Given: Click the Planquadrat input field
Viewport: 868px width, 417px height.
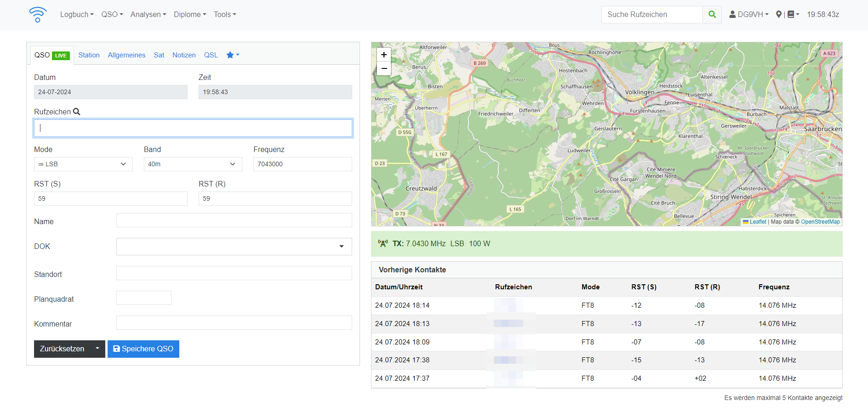Looking at the screenshot, I should [x=144, y=298].
